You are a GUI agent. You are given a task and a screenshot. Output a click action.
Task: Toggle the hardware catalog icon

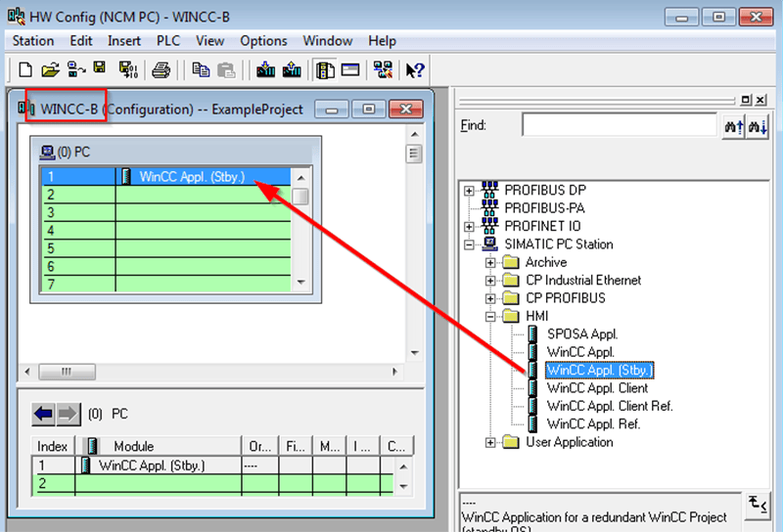point(326,69)
